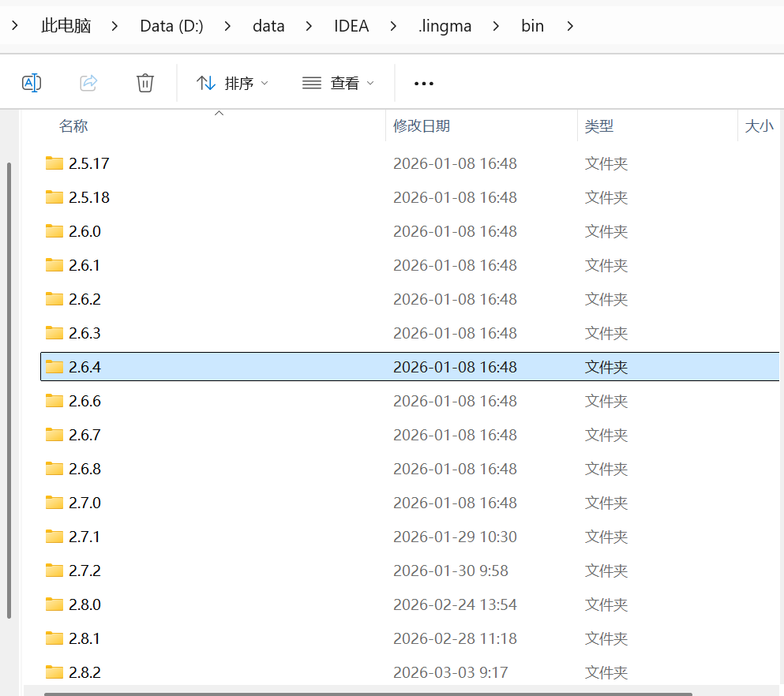Select the folder icon of 2.7.1

pos(54,537)
